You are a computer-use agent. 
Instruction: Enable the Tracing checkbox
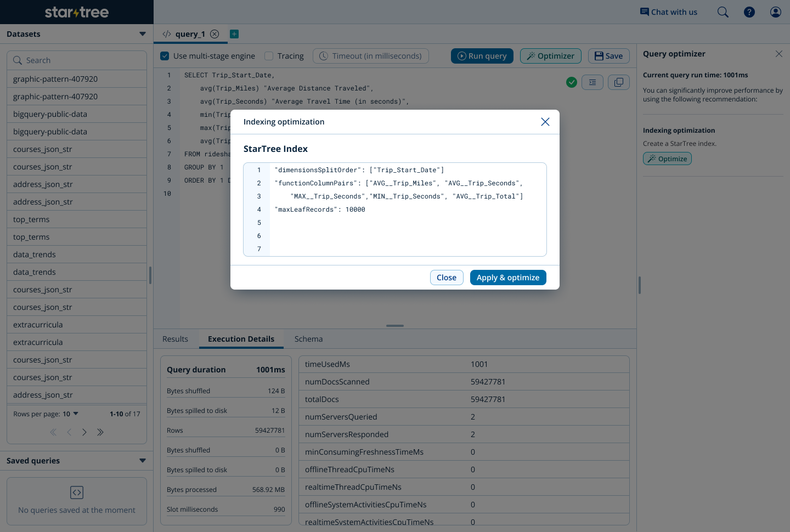tap(269, 56)
